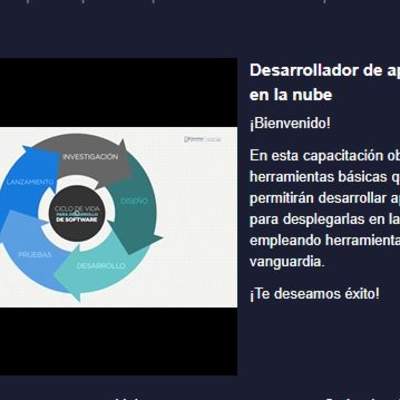Image resolution: width=400 pixels, height=400 pixels.
Task: Select the 'Desarrollador de ap' course title
Action: [x=325, y=71]
